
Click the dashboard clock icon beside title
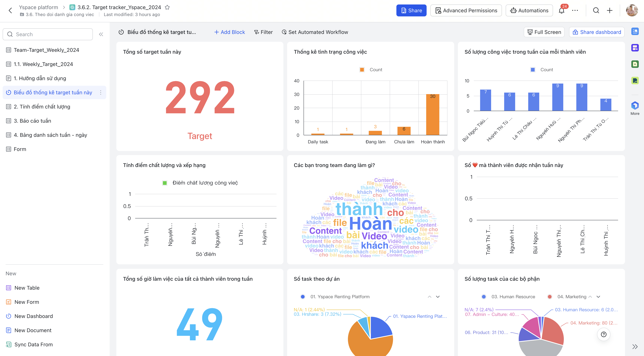point(121,32)
